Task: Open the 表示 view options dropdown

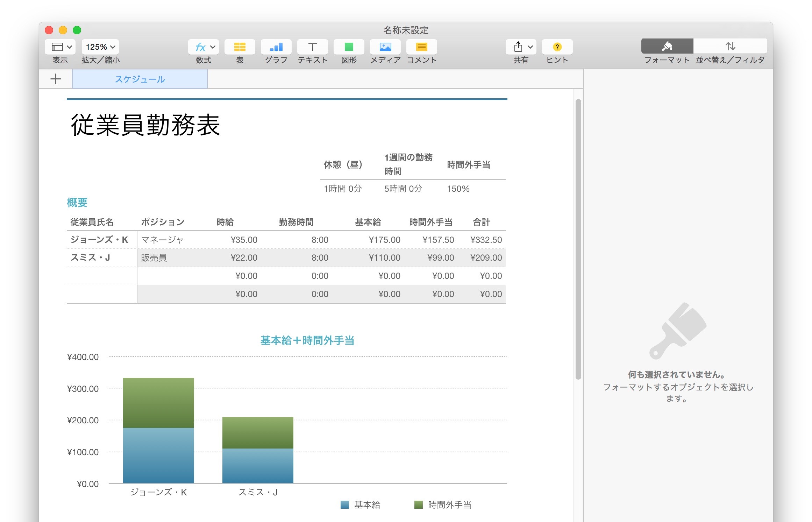Action: (60, 47)
